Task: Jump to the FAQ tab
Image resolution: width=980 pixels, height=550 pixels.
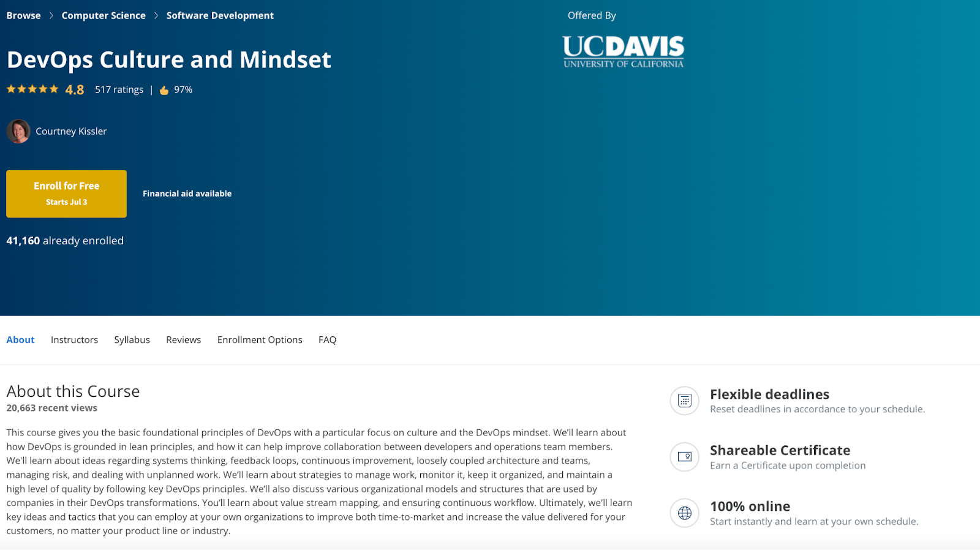Action: click(x=327, y=340)
